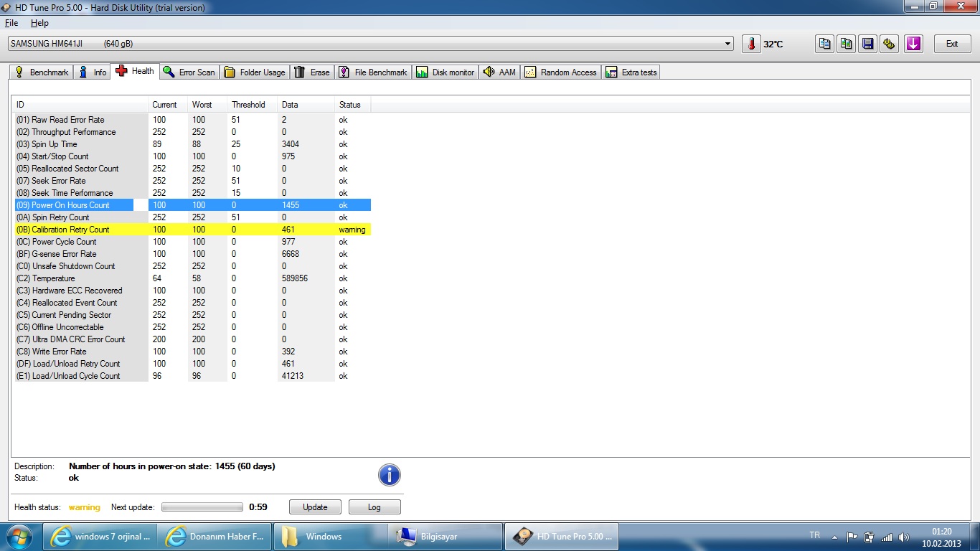Screen dimensions: 980x551
Task: Open the Windows folder taskbar item
Action: (331, 537)
